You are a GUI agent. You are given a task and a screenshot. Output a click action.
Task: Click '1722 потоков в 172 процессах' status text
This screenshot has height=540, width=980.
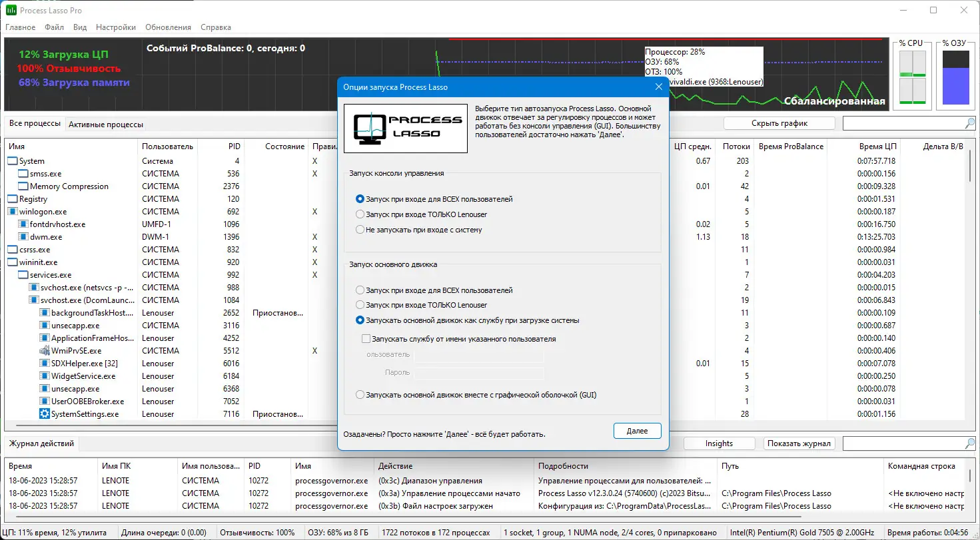click(x=436, y=533)
